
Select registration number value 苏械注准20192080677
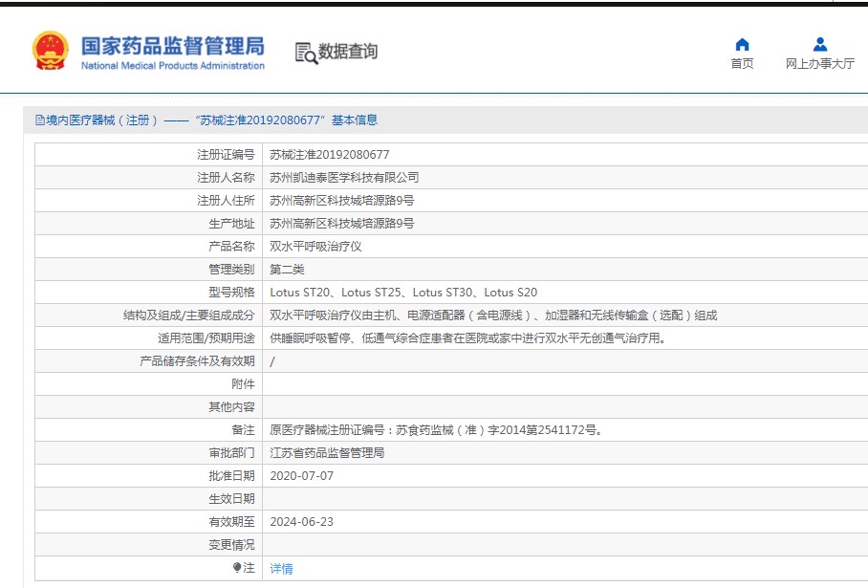click(330, 155)
